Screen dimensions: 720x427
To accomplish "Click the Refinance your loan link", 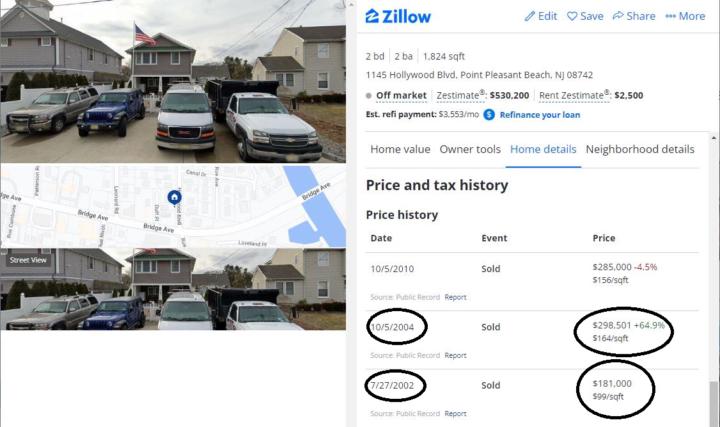I will pyautogui.click(x=541, y=115).
